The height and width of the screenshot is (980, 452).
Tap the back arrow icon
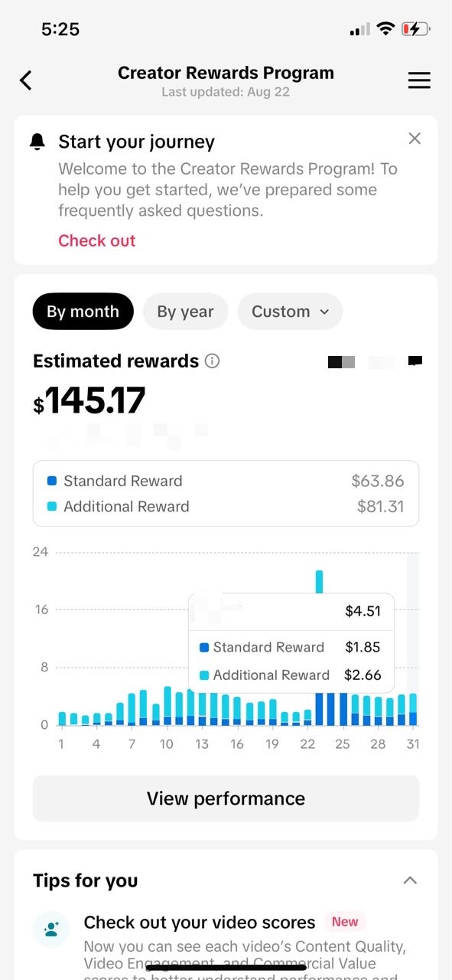click(x=26, y=80)
